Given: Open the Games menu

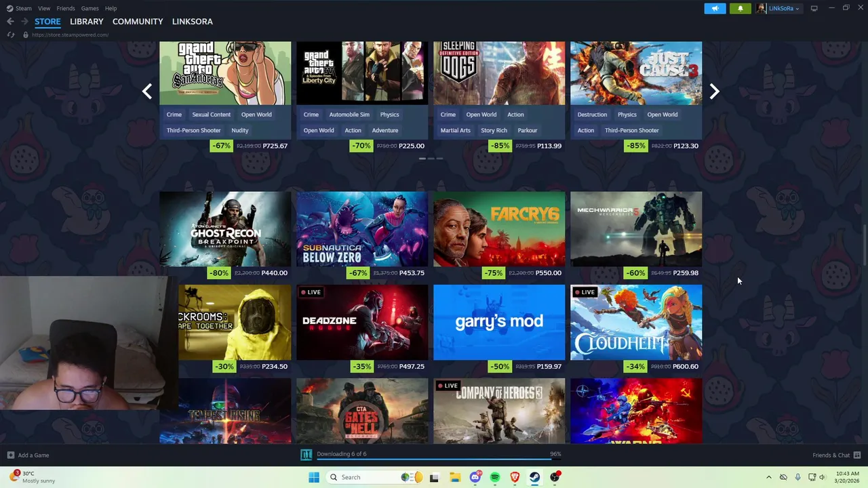Looking at the screenshot, I should point(90,8).
